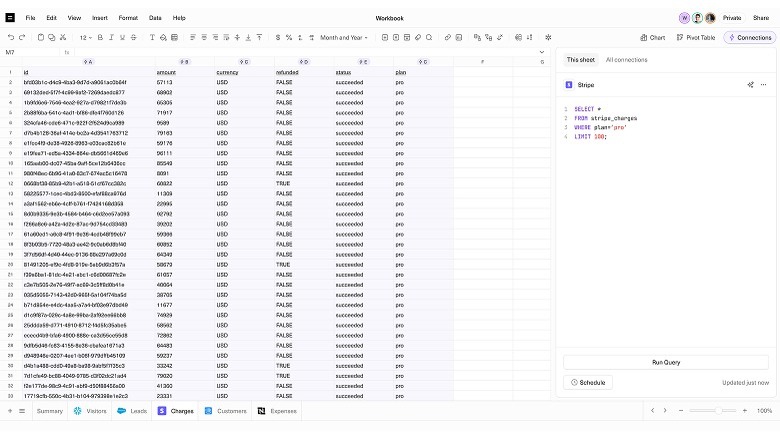Open the font size 12 dropdown
The image size is (780, 438).
(86, 37)
